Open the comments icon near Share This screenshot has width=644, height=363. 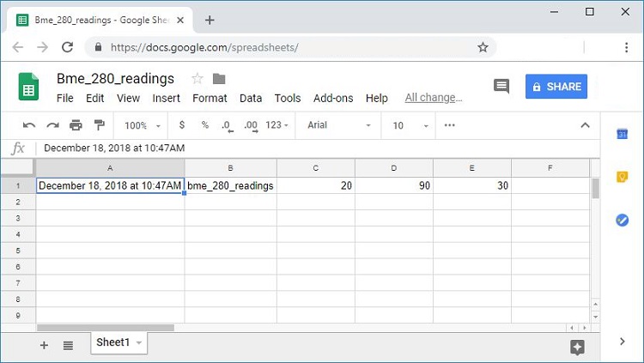point(501,87)
